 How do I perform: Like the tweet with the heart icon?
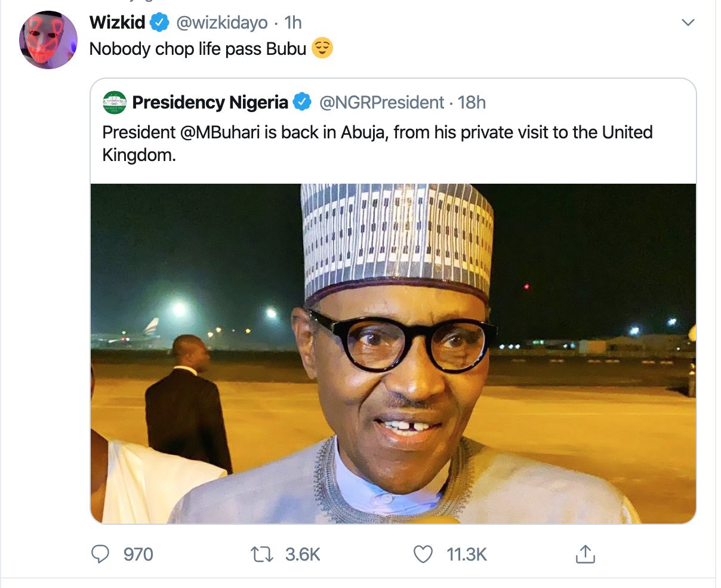pyautogui.click(x=423, y=555)
